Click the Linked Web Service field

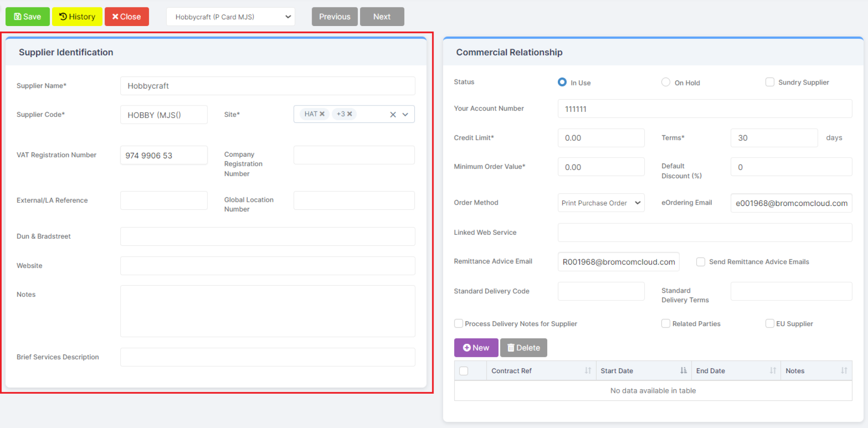(x=705, y=232)
